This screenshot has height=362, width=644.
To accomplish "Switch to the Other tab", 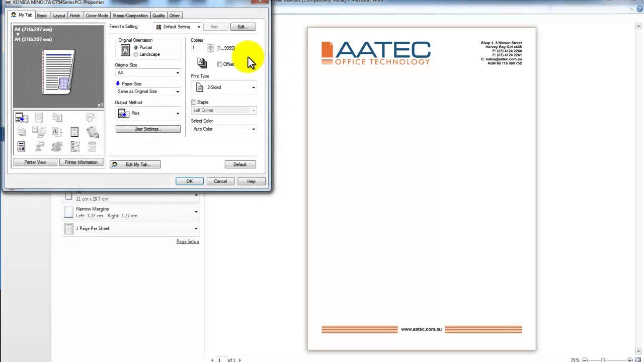I will tap(175, 16).
